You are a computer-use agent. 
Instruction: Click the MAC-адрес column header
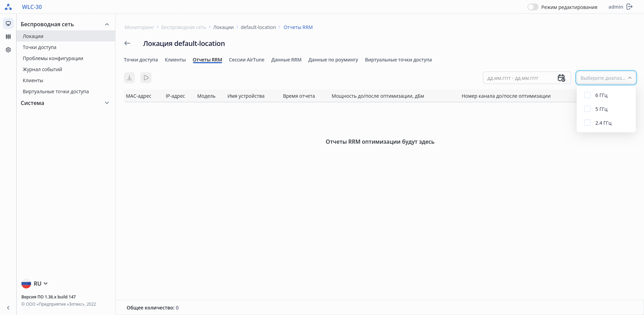pyautogui.click(x=139, y=96)
